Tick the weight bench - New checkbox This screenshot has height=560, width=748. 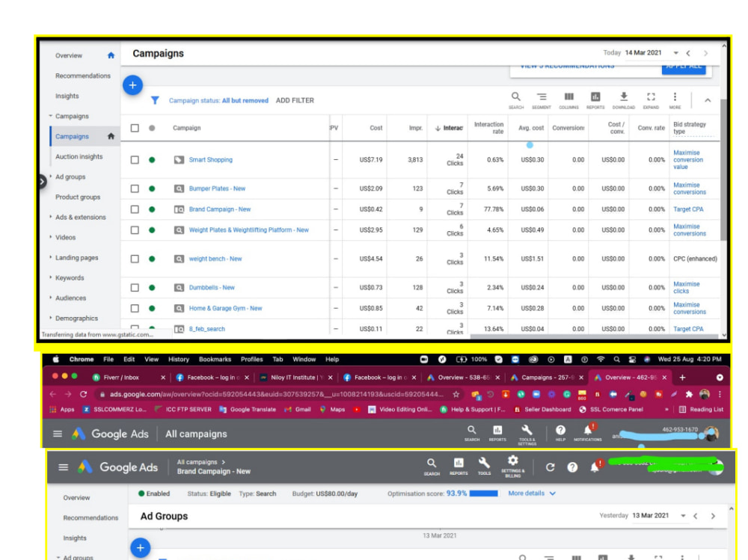(x=135, y=259)
